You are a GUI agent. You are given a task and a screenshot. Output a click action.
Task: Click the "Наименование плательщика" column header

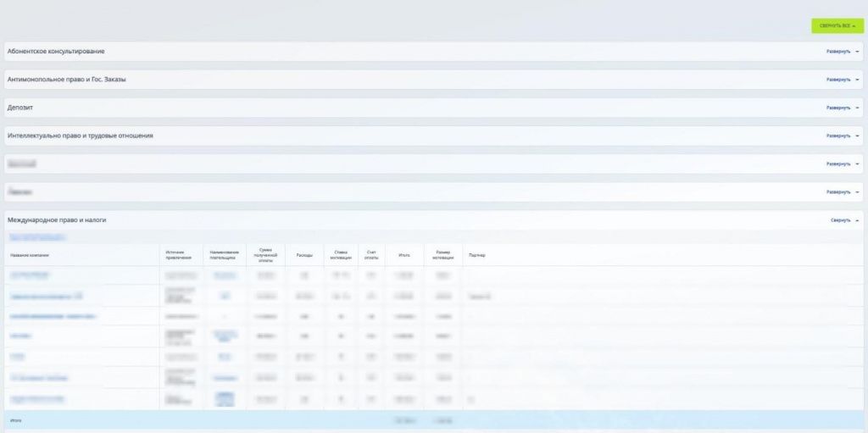pyautogui.click(x=225, y=254)
